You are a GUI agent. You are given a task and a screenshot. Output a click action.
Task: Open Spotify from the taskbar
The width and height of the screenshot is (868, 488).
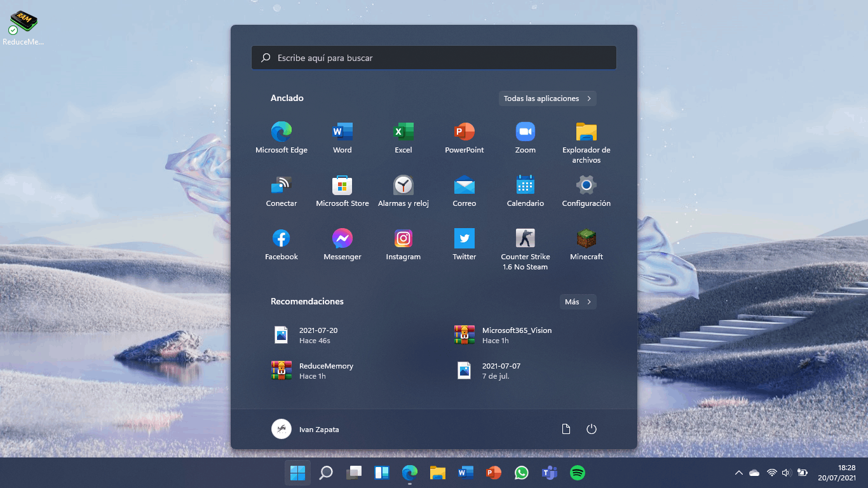pos(578,473)
